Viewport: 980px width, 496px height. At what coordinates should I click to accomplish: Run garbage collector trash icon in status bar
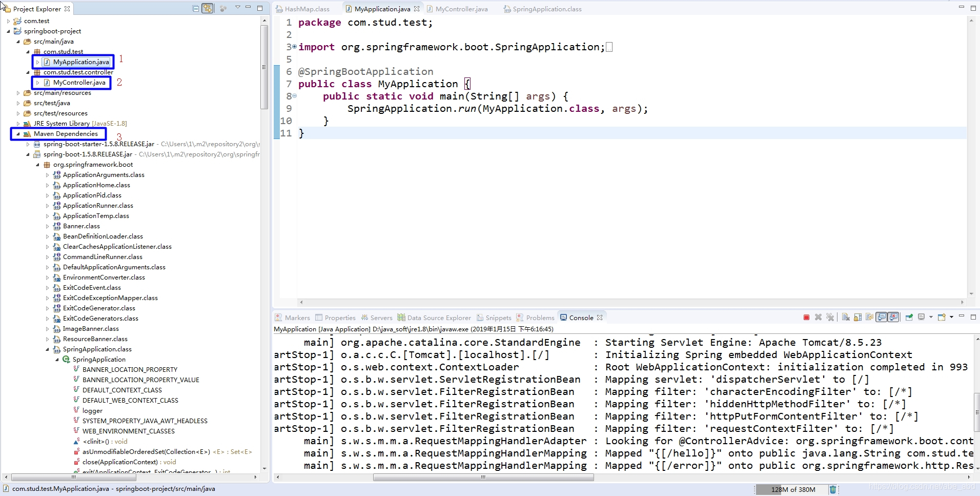833,489
